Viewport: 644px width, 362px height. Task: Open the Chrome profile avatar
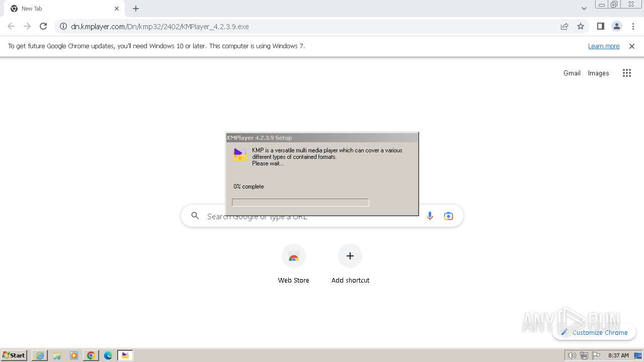click(617, 26)
